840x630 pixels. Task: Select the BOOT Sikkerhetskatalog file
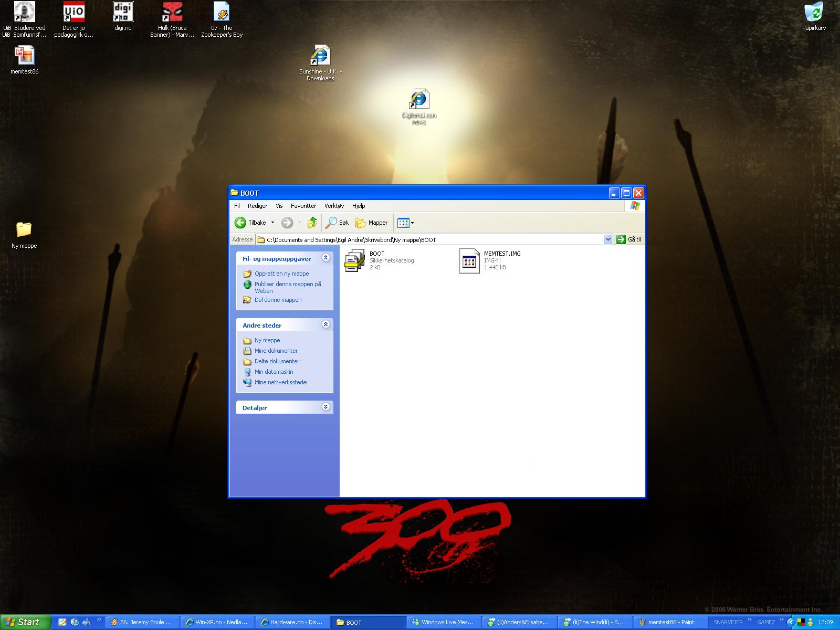[380, 260]
